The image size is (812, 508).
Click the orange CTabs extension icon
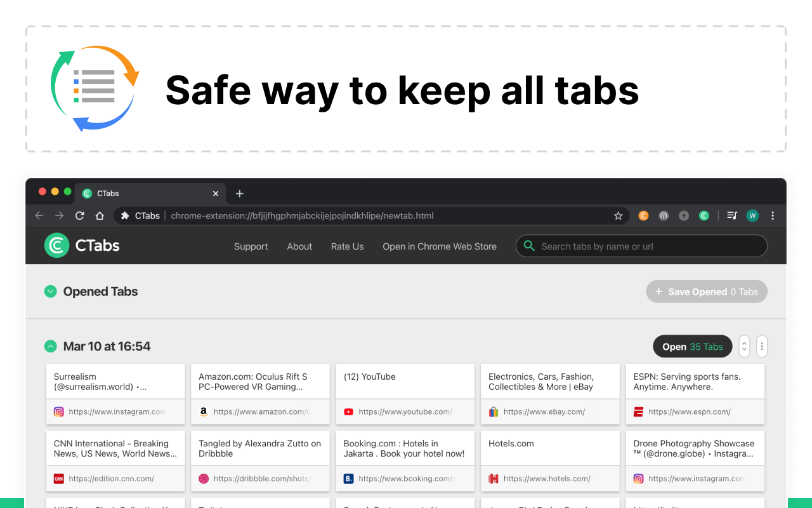pyautogui.click(x=643, y=216)
